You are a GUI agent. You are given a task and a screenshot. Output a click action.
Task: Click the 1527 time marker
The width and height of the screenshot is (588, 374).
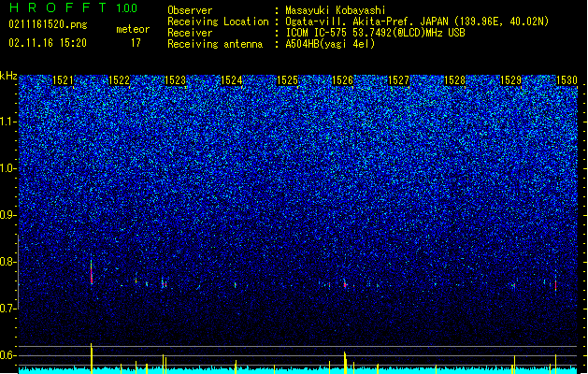coord(398,80)
